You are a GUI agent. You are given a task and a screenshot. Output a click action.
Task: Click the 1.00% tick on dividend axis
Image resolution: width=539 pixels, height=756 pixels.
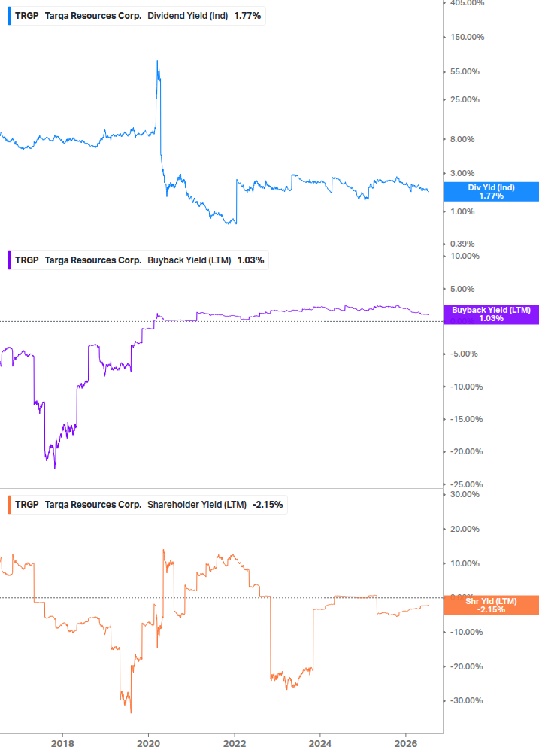[462, 211]
